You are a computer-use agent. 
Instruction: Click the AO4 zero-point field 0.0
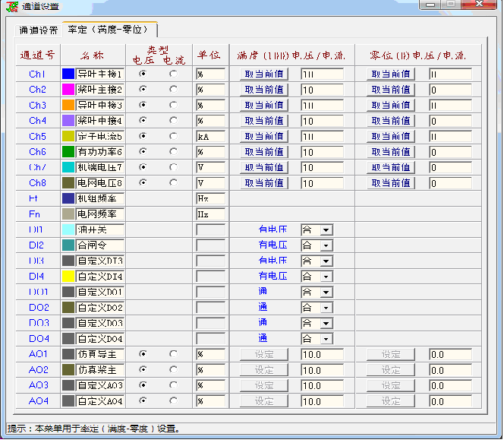[x=450, y=401]
